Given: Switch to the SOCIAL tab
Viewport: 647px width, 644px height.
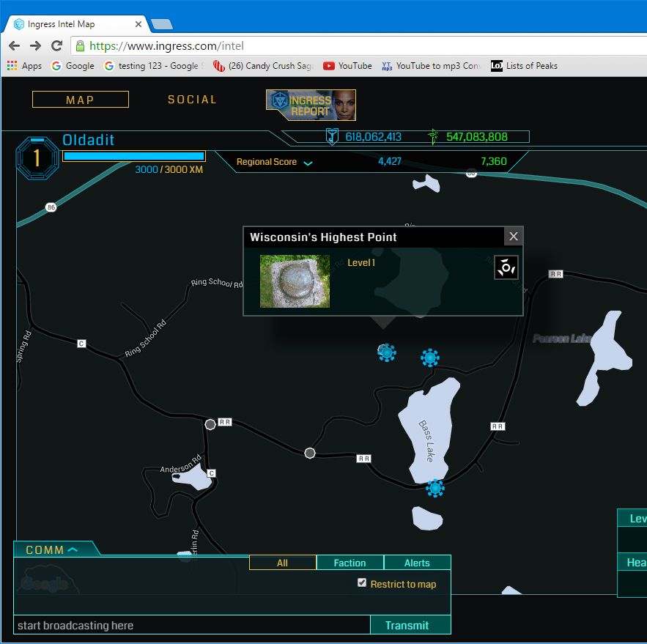Looking at the screenshot, I should click(x=192, y=100).
